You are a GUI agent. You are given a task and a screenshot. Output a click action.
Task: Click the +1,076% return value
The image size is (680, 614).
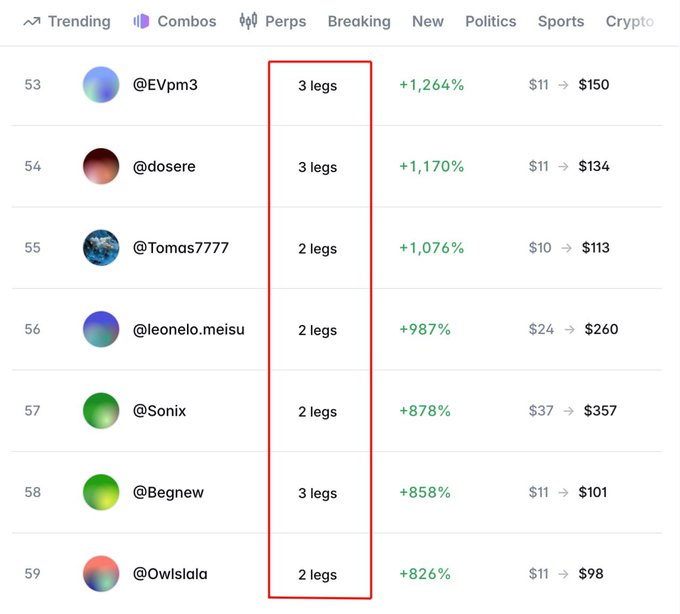(432, 248)
